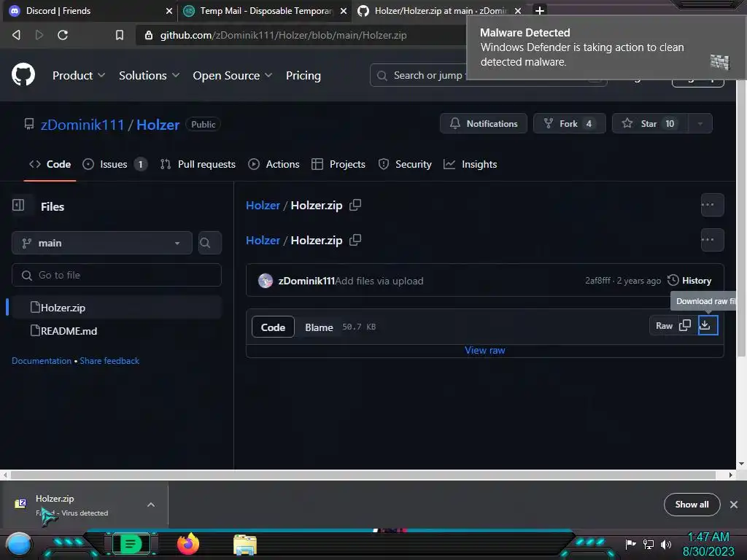Click Show all downloads
The width and height of the screenshot is (747, 560).
[692, 505]
